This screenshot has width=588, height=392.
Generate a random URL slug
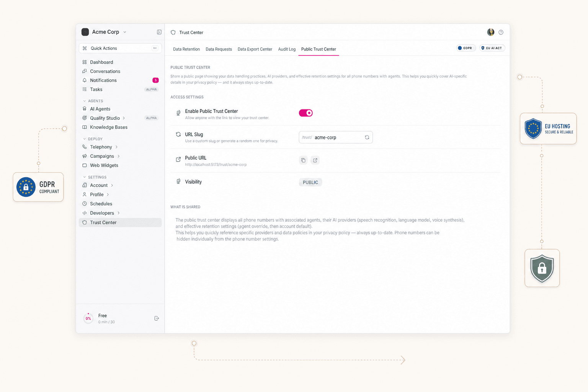click(x=367, y=137)
